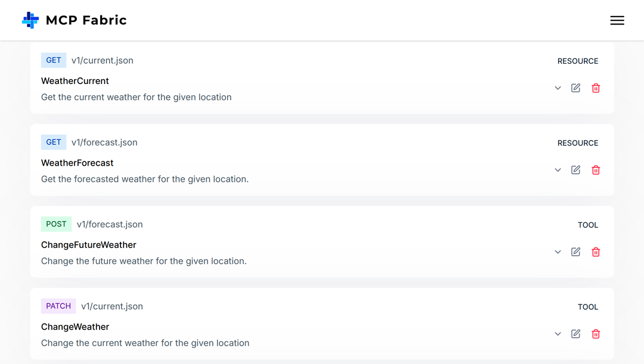Expand the WeatherForecast entry details
Viewport: 644px width, 364px height.
point(558,170)
